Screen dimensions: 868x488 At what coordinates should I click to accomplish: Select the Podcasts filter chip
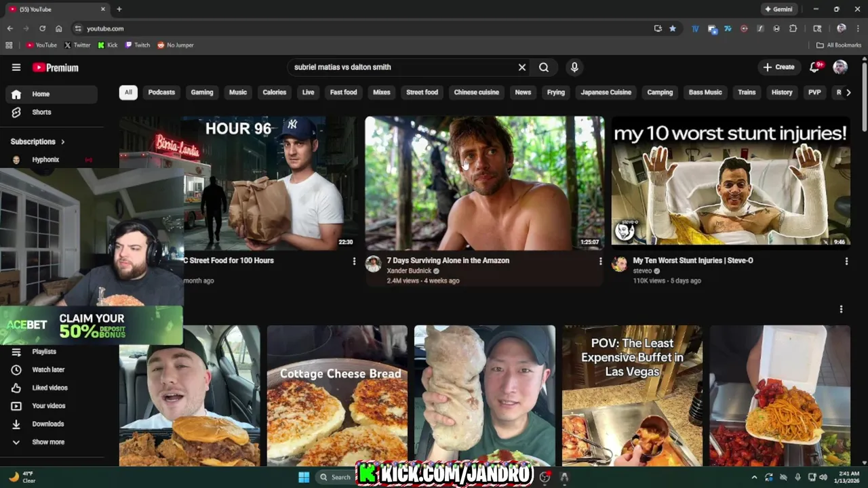point(161,92)
